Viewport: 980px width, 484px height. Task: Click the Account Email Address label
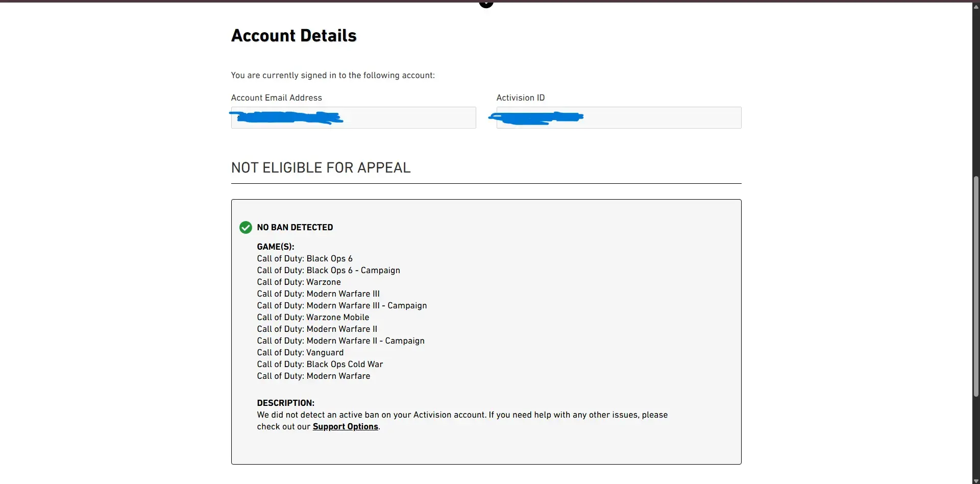(x=276, y=98)
